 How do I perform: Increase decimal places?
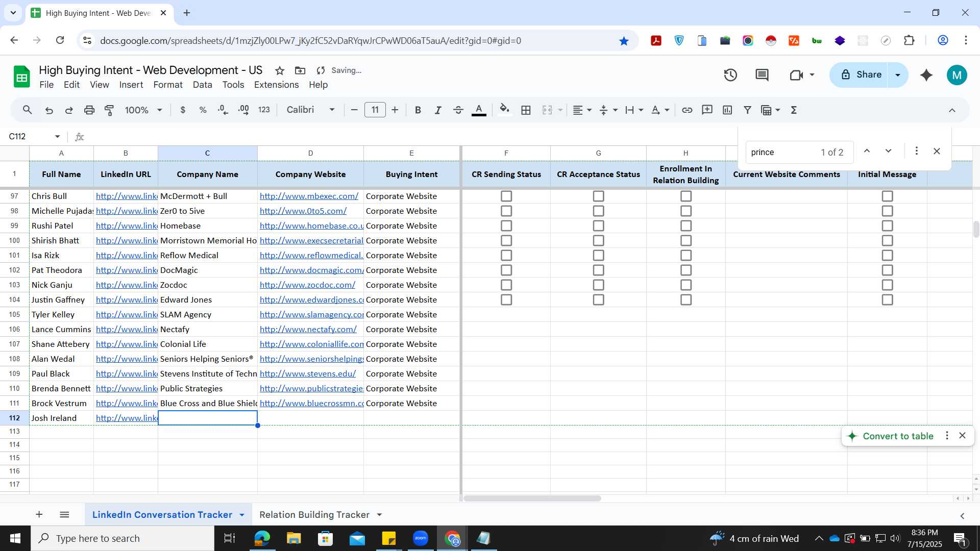click(243, 110)
